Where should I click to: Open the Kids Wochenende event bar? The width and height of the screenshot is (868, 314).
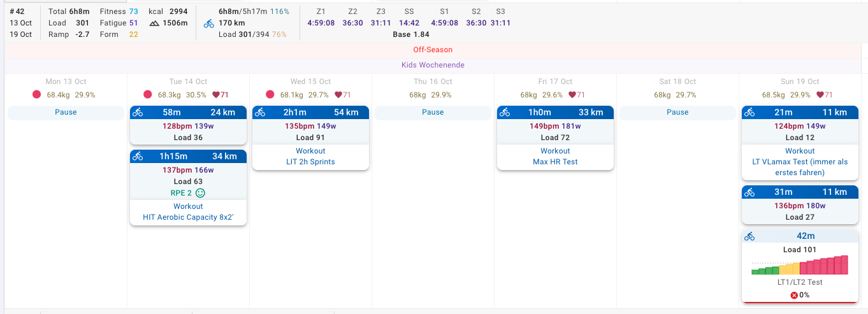[x=433, y=65]
